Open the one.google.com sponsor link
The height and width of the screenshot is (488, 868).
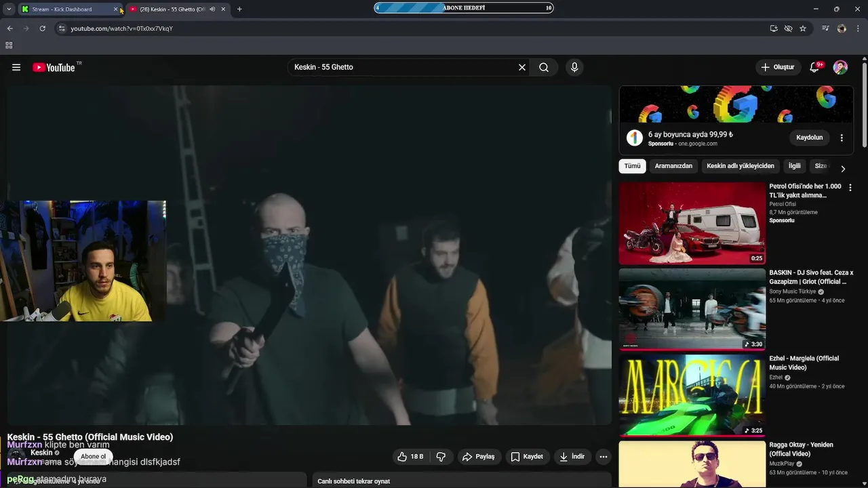pyautogui.click(x=698, y=144)
